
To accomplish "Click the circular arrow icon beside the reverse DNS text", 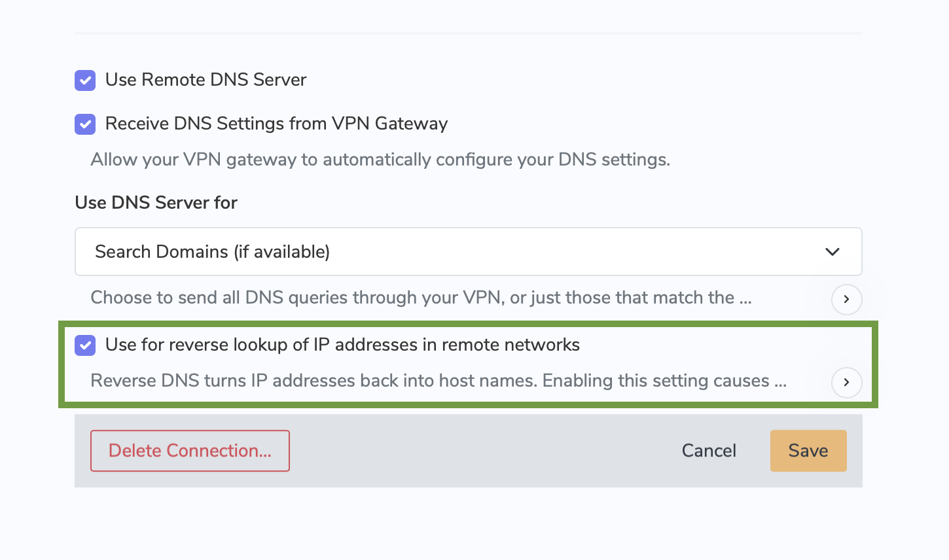I will pyautogui.click(x=846, y=383).
